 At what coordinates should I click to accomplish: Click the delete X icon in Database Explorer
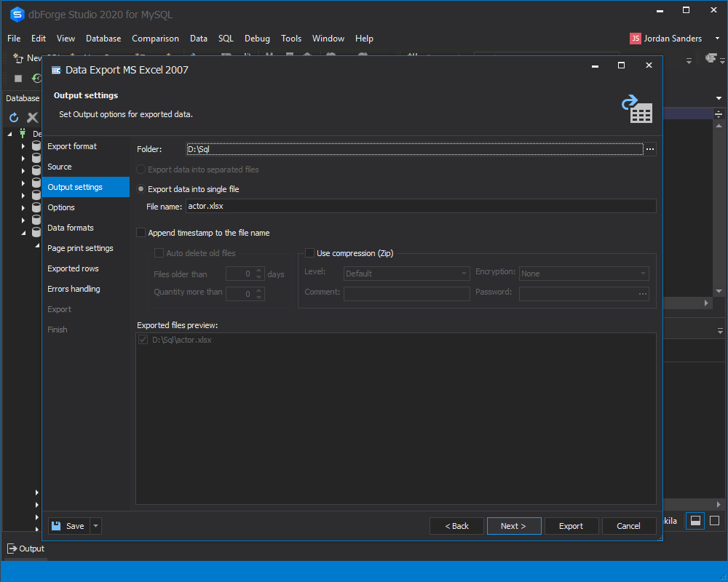33,117
